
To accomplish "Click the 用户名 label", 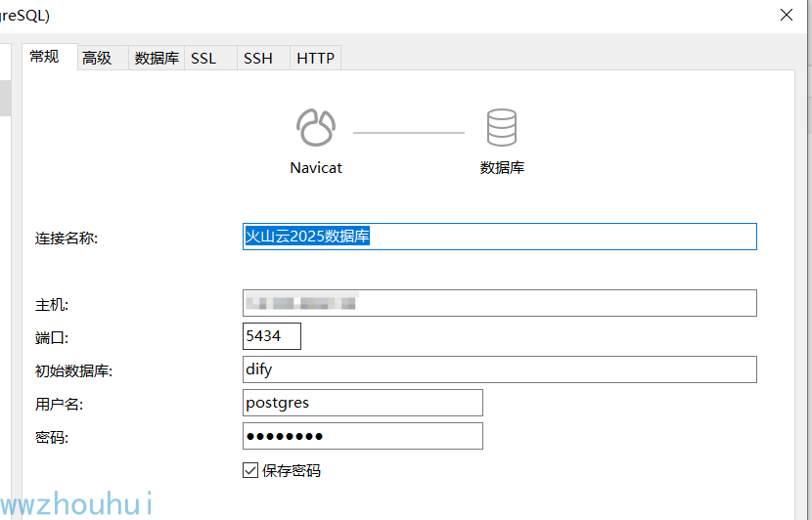I will click(59, 404).
